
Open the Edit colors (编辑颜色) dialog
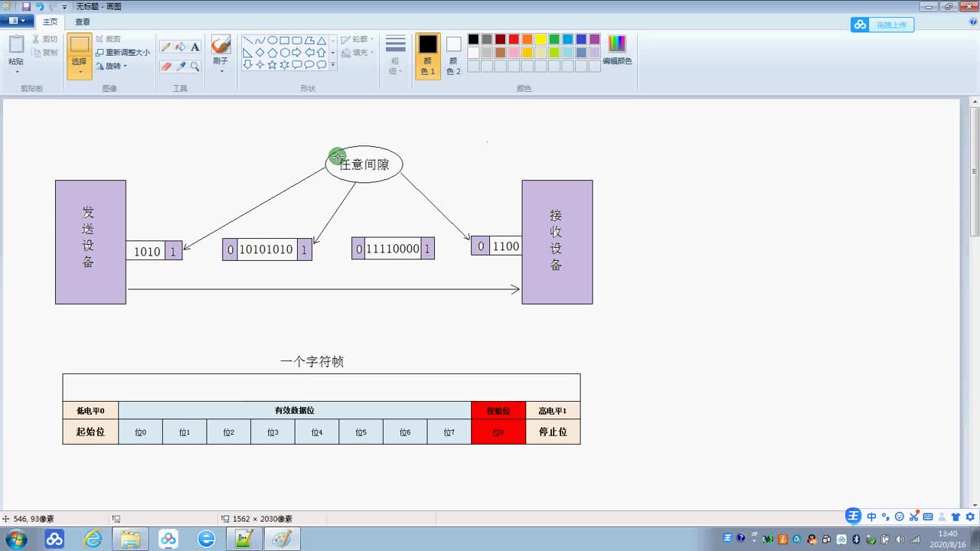click(x=617, y=49)
